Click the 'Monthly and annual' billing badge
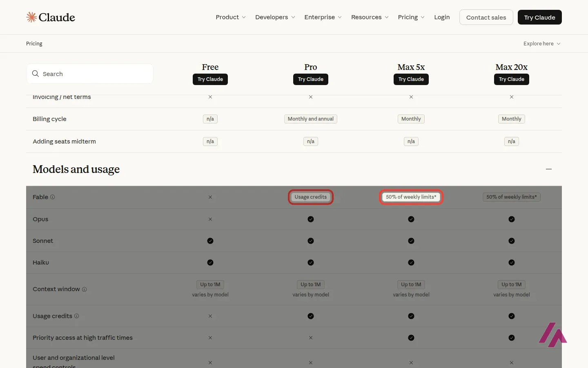This screenshot has width=588, height=368. (311, 119)
